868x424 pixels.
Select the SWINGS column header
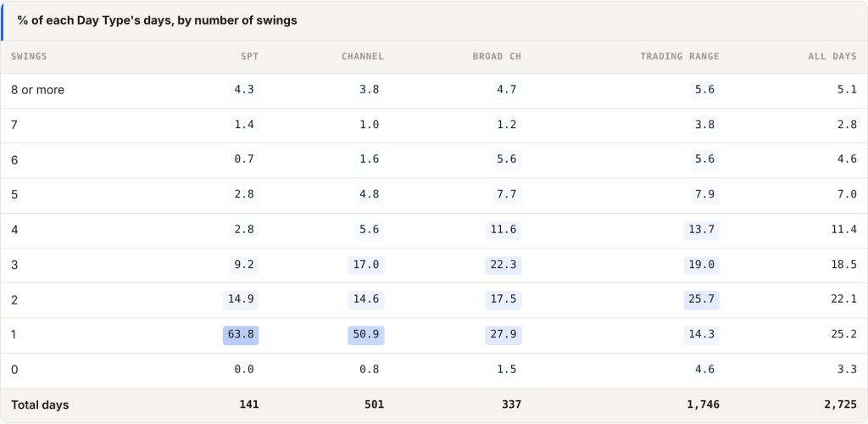[x=29, y=57]
